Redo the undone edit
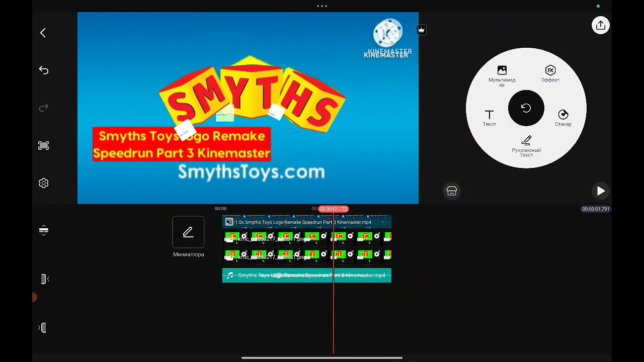This screenshot has width=644, height=362. (x=44, y=108)
